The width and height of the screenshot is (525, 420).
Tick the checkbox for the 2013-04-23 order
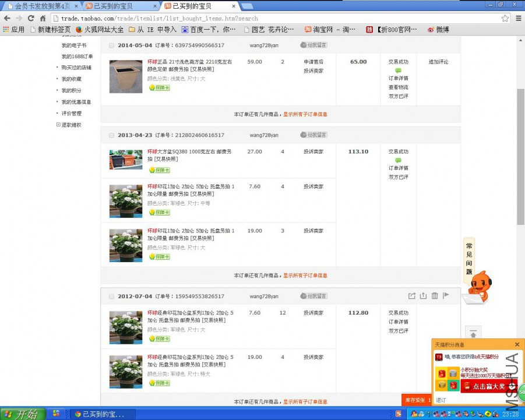tap(111, 135)
